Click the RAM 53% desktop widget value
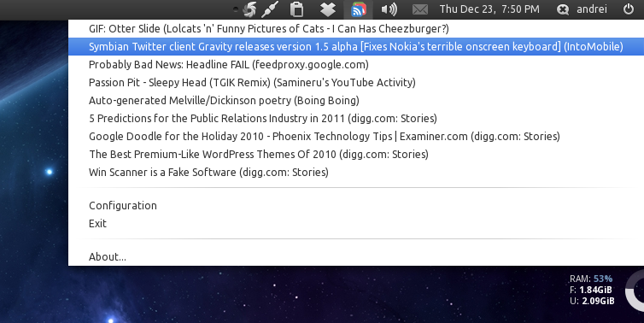Viewport: 644px width, 323px height. tap(602, 279)
